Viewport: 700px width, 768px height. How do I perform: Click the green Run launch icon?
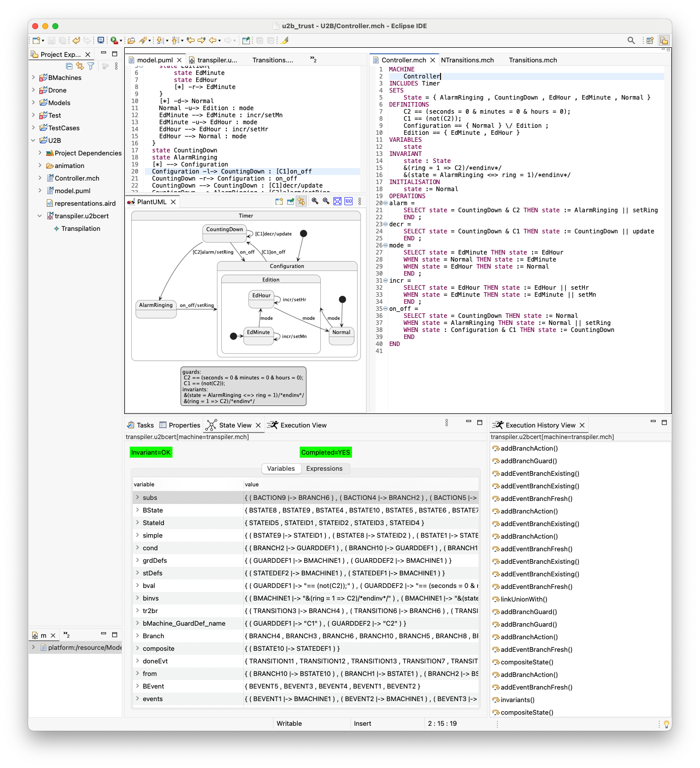click(114, 40)
